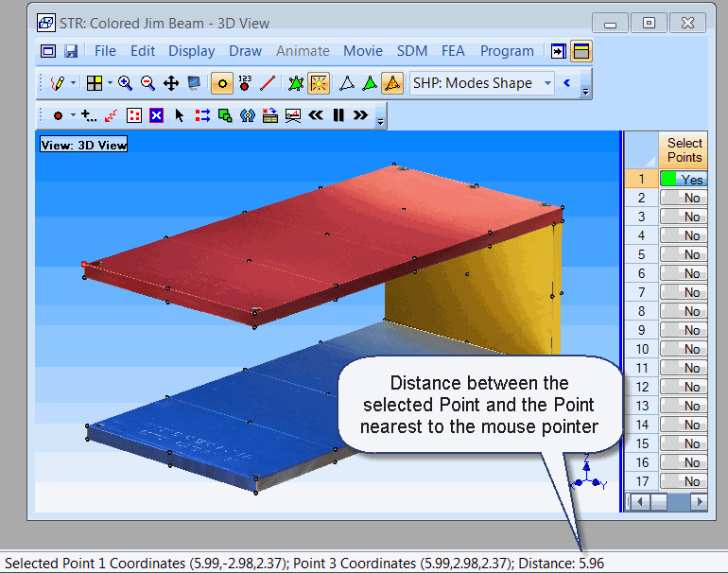Open the Draw menu
728x573 pixels.
point(245,51)
